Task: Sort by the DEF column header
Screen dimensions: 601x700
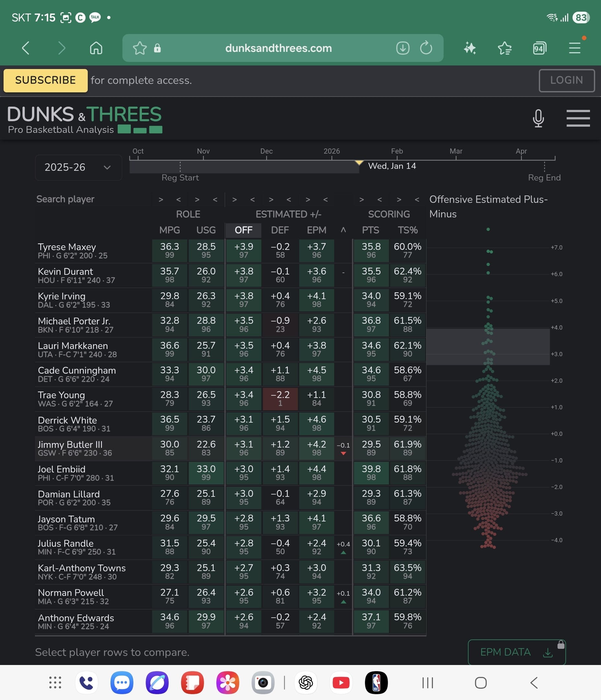Action: click(280, 230)
